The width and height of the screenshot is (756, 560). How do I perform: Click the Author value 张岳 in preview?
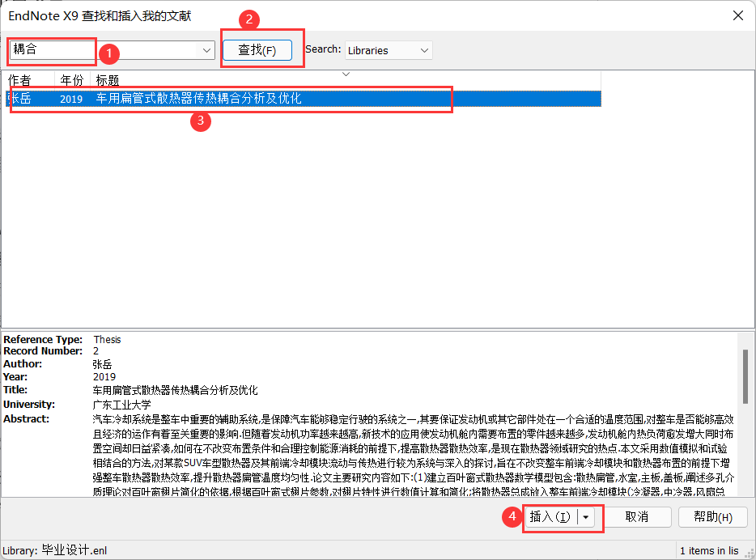click(x=102, y=364)
